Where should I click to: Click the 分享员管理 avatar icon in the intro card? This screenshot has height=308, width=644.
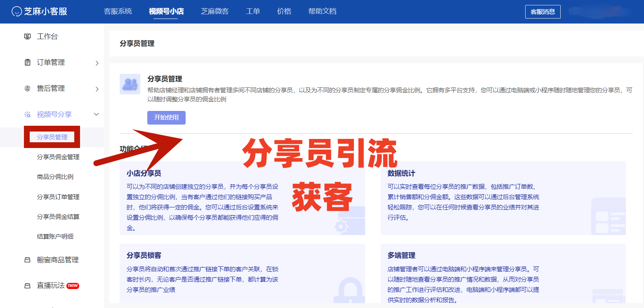coord(130,84)
